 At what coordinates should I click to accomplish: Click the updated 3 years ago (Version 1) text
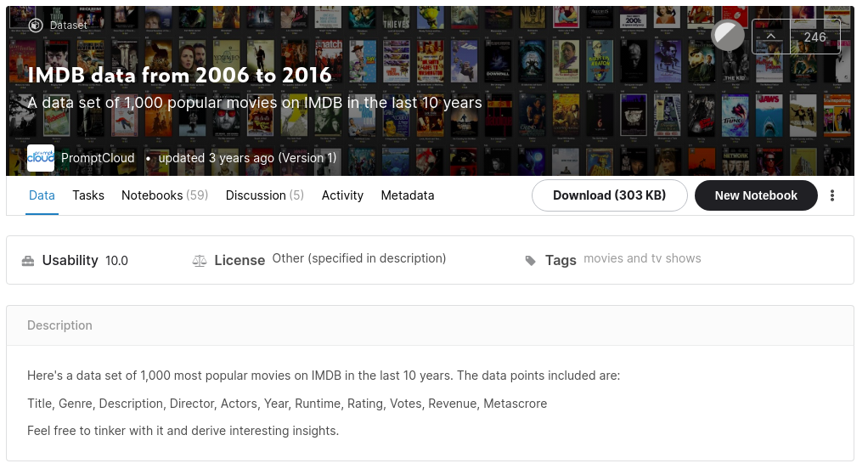(247, 158)
